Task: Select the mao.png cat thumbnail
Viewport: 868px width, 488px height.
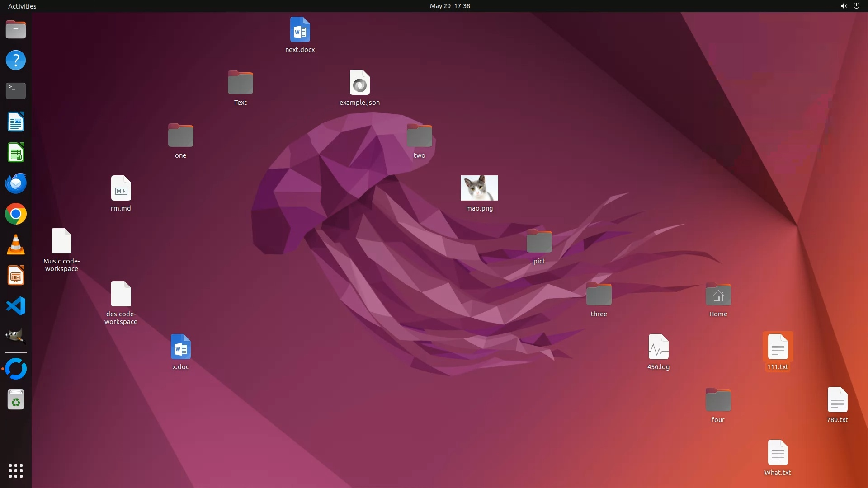Action: coord(479,188)
